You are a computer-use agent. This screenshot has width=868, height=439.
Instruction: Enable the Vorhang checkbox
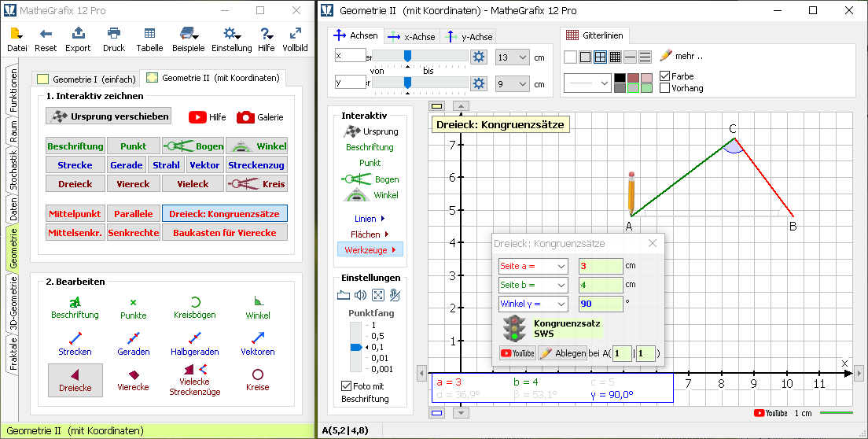pos(665,88)
